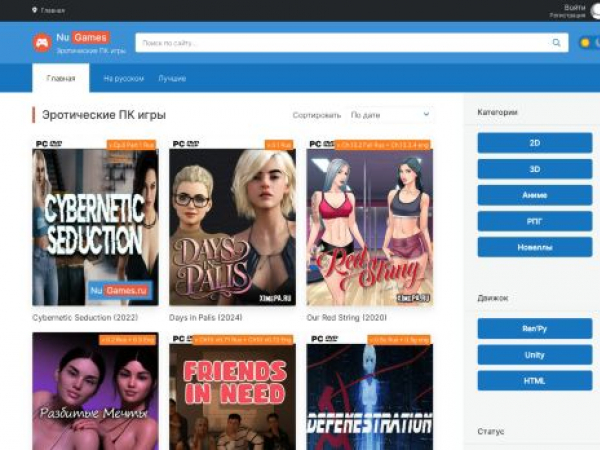The height and width of the screenshot is (450, 600).
Task: Select the 3D category button
Action: 535,169
